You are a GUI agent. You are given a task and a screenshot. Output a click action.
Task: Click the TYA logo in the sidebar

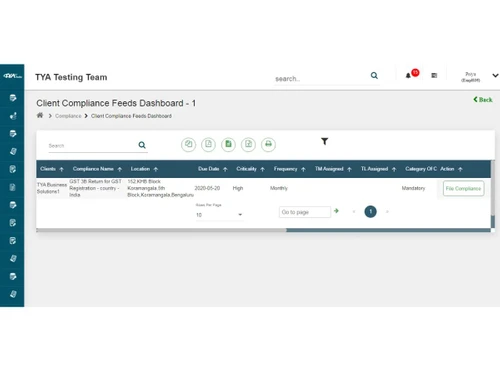pyautogui.click(x=12, y=76)
